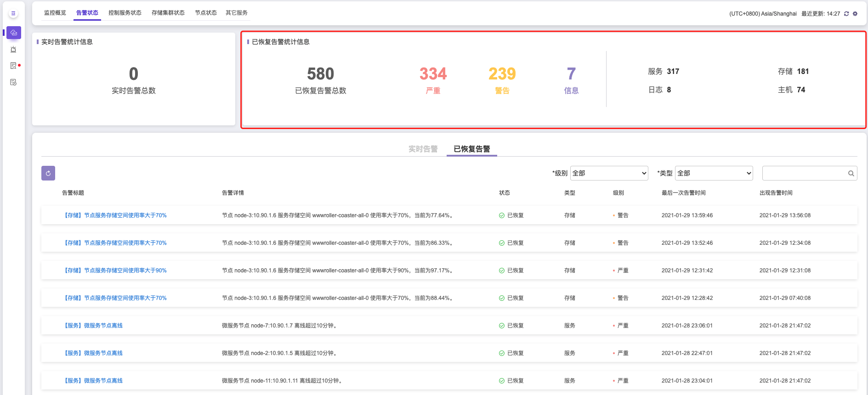Screen dimensions: 868x395
Task: Open the log search sidebar icon
Action: (x=13, y=66)
